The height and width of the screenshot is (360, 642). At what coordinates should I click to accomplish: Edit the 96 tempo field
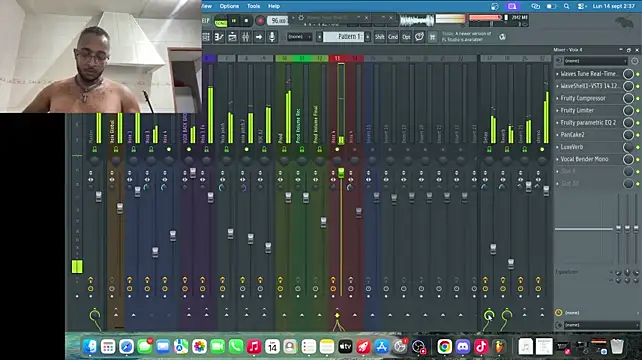click(278, 20)
